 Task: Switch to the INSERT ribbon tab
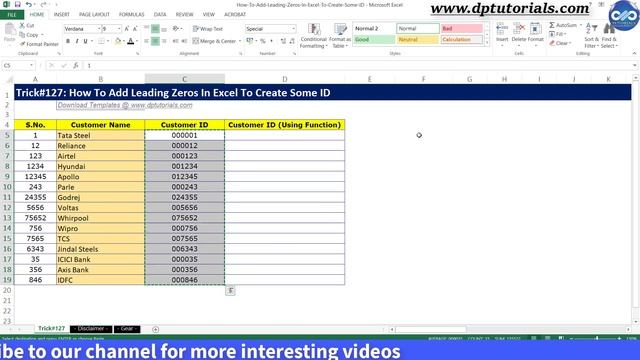[x=62, y=15]
